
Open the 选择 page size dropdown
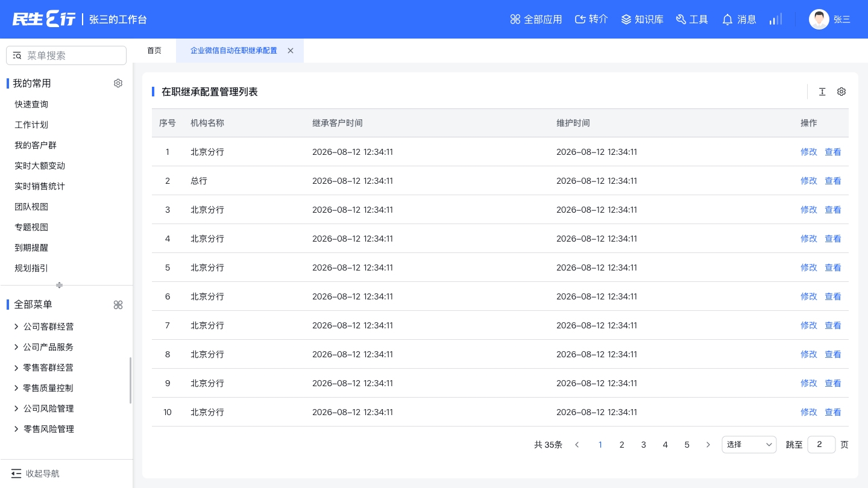(749, 445)
